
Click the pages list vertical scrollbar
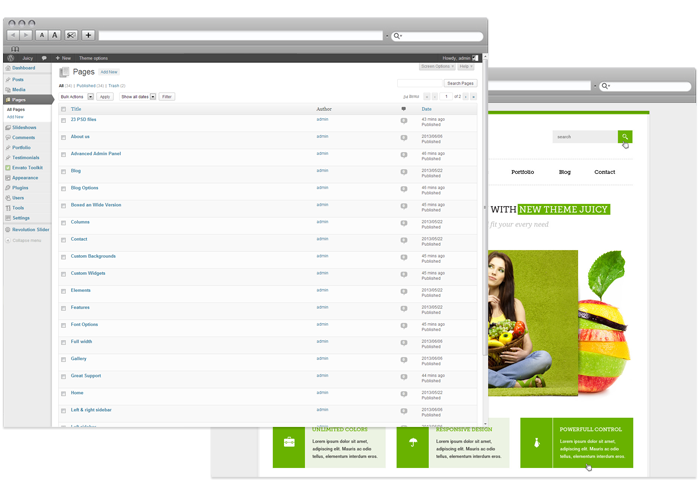click(x=485, y=250)
